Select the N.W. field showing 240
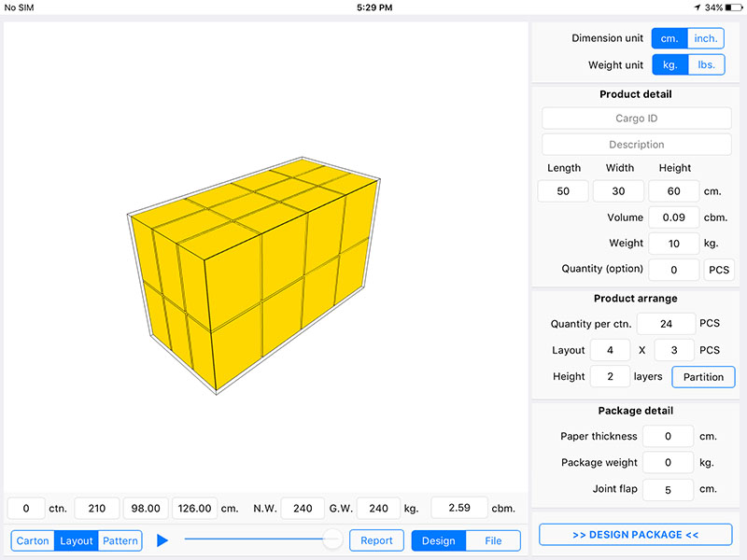 [x=303, y=509]
